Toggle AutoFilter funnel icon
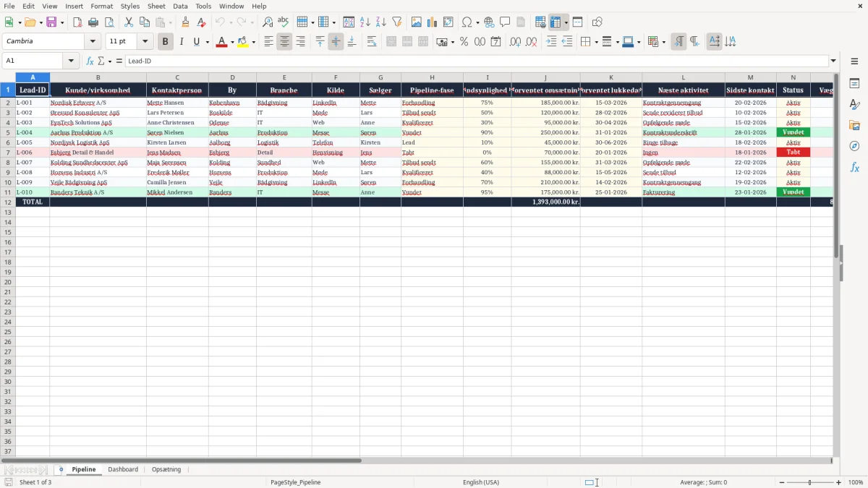 point(397,22)
